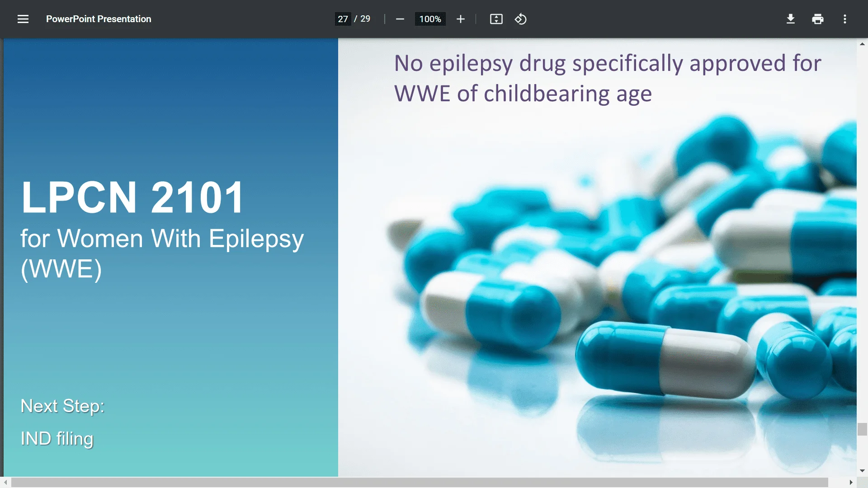Viewport: 868px width, 488px height.
Task: Click the horizontal scrollbar left arrow
Action: coord(5,483)
